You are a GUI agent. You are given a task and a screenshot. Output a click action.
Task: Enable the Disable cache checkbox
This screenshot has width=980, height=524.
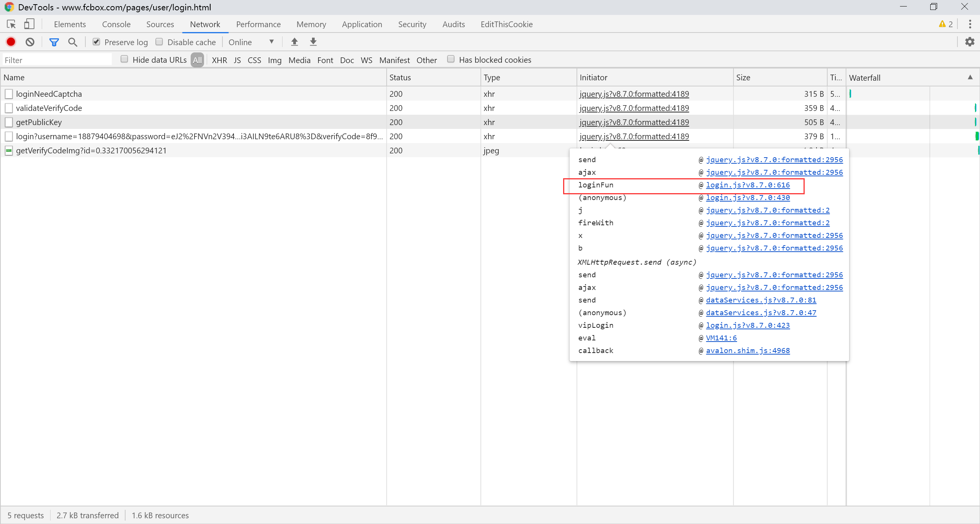(159, 42)
